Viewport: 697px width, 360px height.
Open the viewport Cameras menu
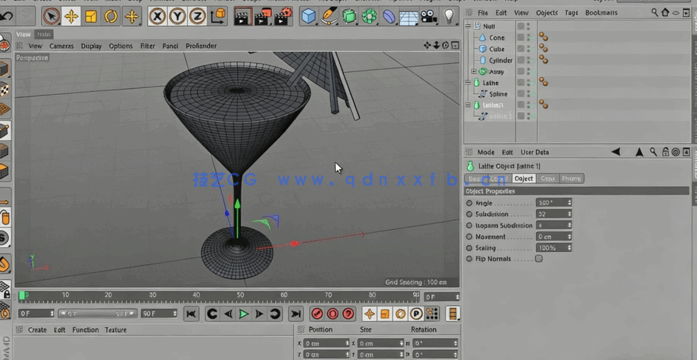coord(61,46)
